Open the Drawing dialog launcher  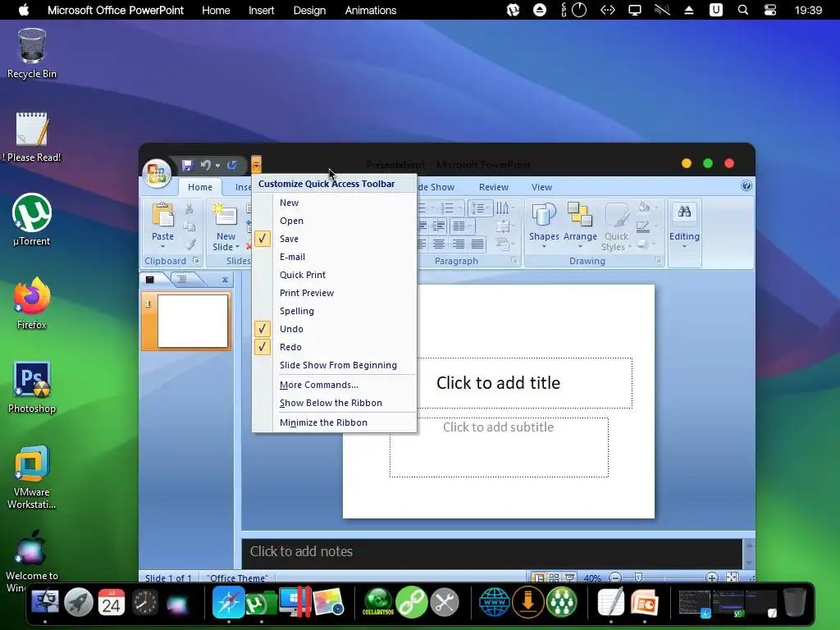pyautogui.click(x=658, y=260)
